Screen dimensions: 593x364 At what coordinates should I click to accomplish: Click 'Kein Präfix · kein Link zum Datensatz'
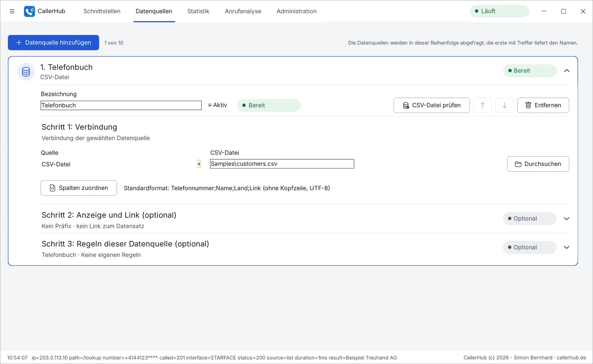click(x=93, y=226)
